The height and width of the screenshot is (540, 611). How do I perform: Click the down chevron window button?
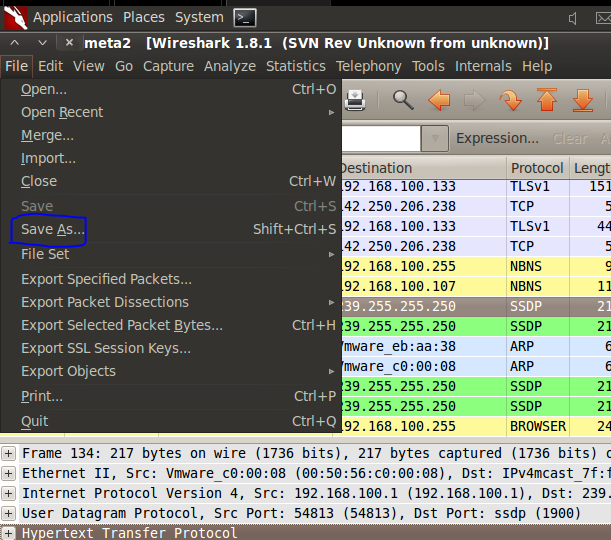pyautogui.click(x=42, y=42)
